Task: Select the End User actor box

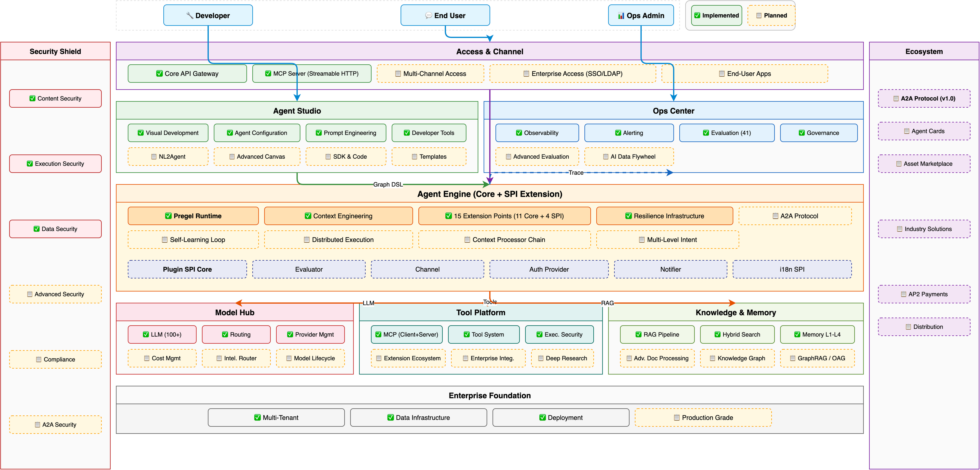Action: pyautogui.click(x=445, y=15)
